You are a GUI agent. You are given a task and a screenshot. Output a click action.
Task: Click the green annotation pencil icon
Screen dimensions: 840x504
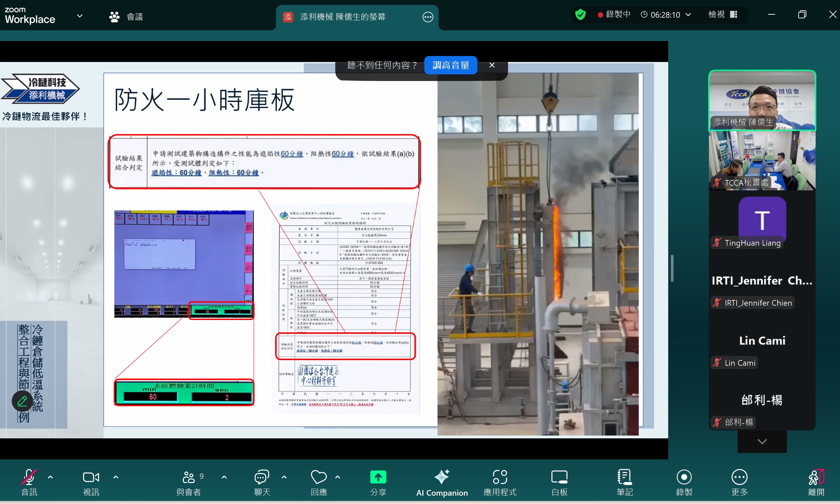22,401
